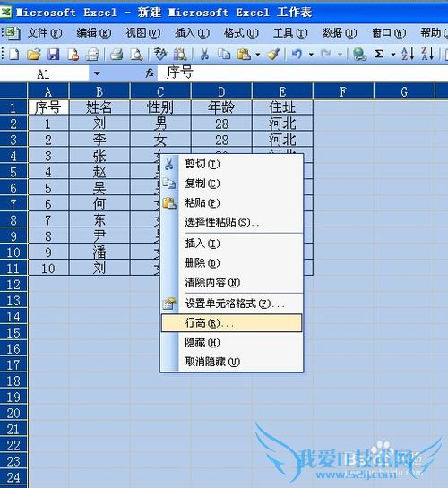Choose 设置单元格格式(F)... in the context menu
Image resolution: width=448 pixels, height=488 pixels.
tap(232, 304)
